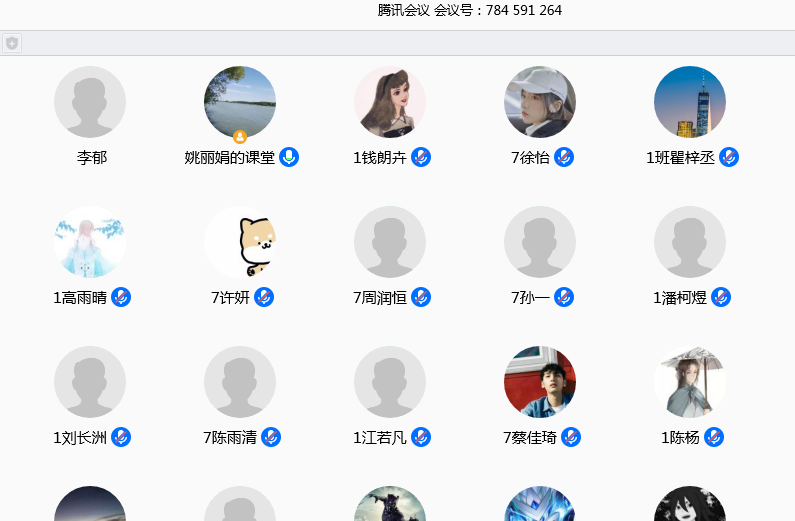Click the name label 1钱朗卉
The height and width of the screenshot is (521, 795).
click(x=380, y=158)
